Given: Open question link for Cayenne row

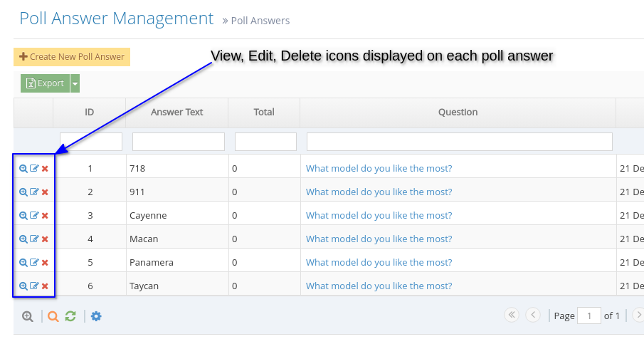Looking at the screenshot, I should pos(379,215).
